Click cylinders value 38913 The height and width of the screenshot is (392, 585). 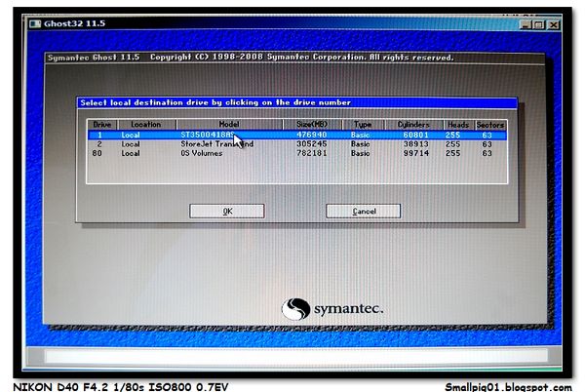pos(416,144)
